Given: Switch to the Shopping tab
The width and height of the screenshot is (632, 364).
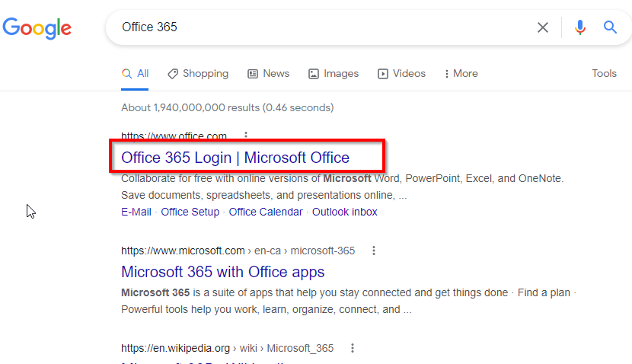Looking at the screenshot, I should (198, 74).
